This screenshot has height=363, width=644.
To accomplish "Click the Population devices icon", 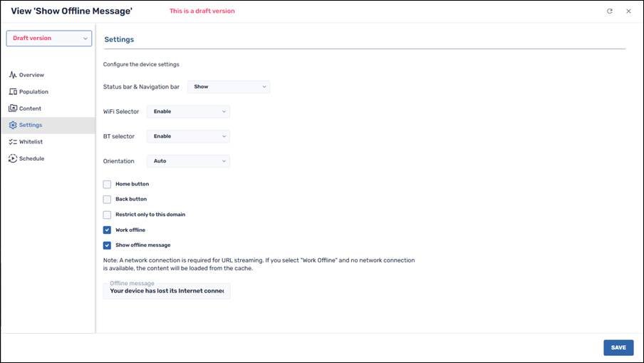I will [x=13, y=92].
